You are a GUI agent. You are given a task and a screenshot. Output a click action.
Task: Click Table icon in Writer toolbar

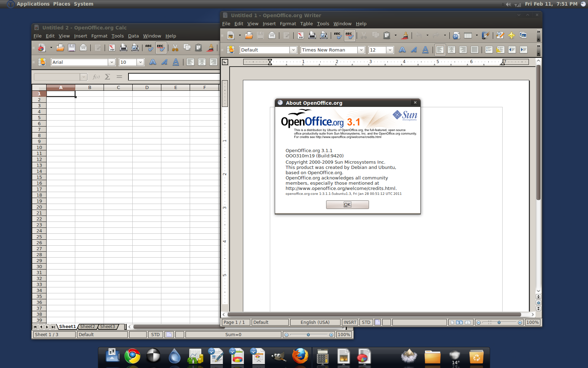coord(468,35)
